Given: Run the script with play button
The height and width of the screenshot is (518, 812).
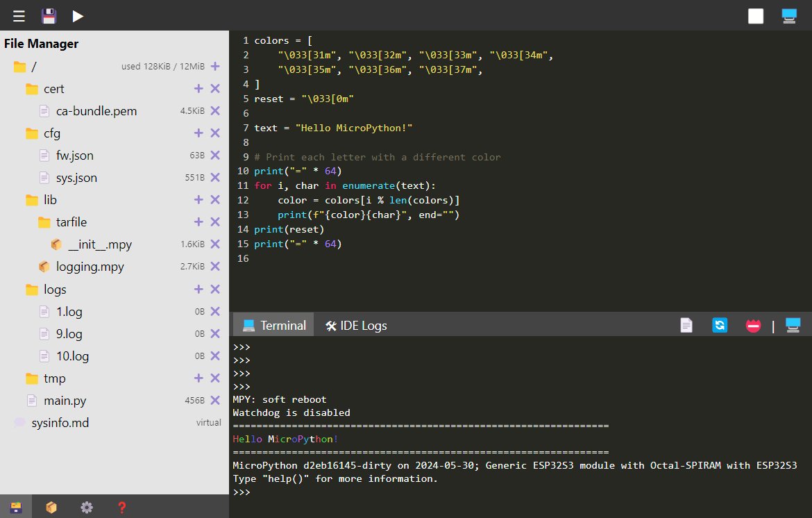Looking at the screenshot, I should pyautogui.click(x=78, y=16).
